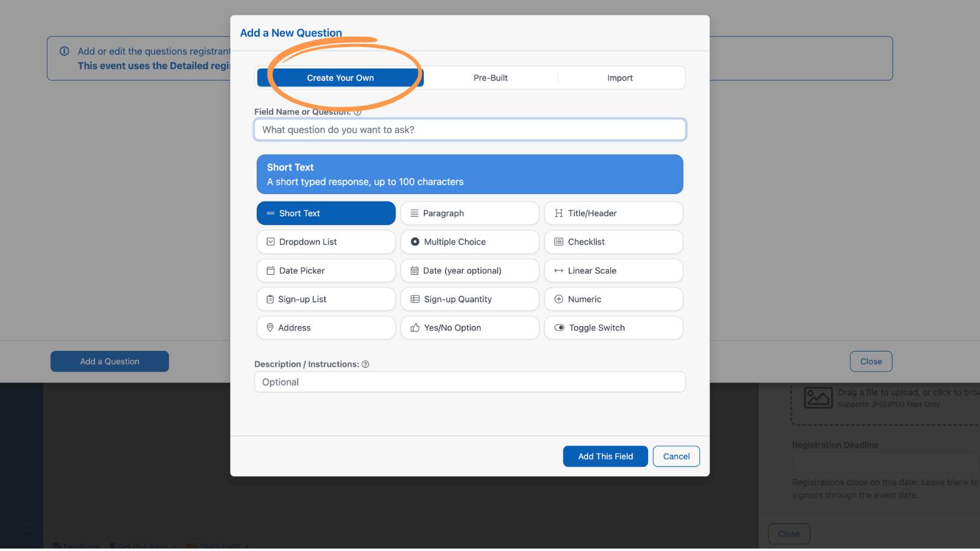Click the lower Close button in background
This screenshot has height=551, width=980.
point(789,534)
